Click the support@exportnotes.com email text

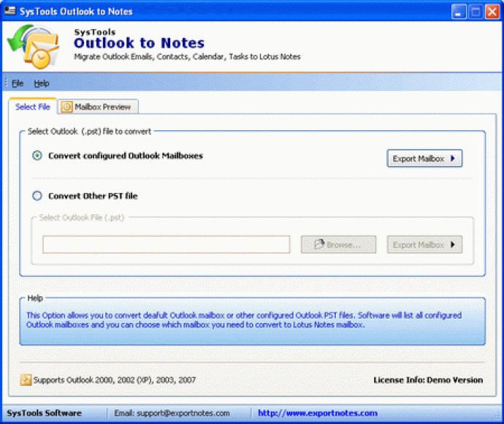pyautogui.click(x=183, y=413)
